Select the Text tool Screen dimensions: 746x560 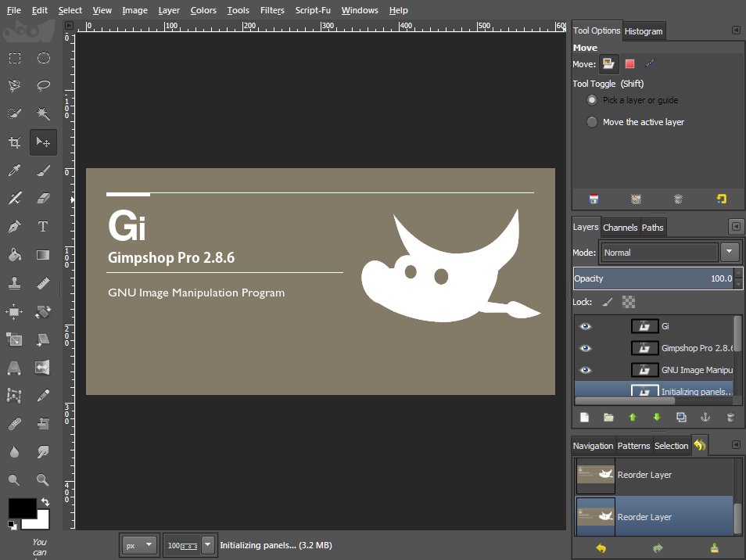[x=43, y=227]
